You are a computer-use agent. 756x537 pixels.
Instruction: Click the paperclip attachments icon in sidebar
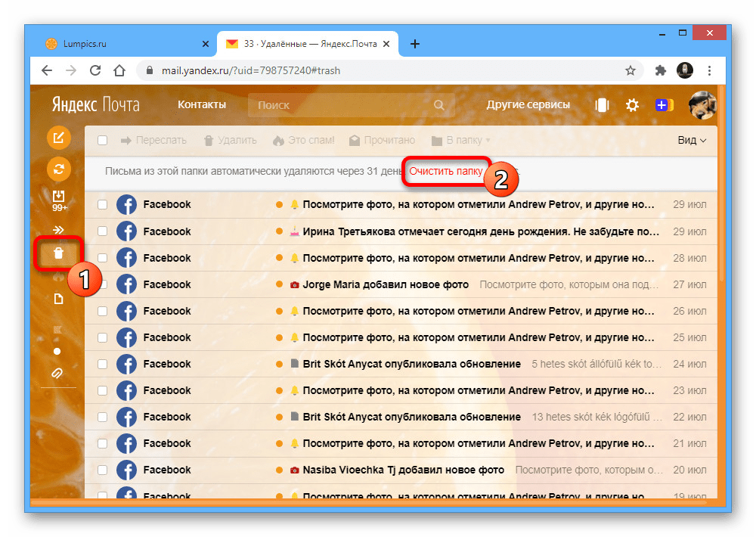58,373
